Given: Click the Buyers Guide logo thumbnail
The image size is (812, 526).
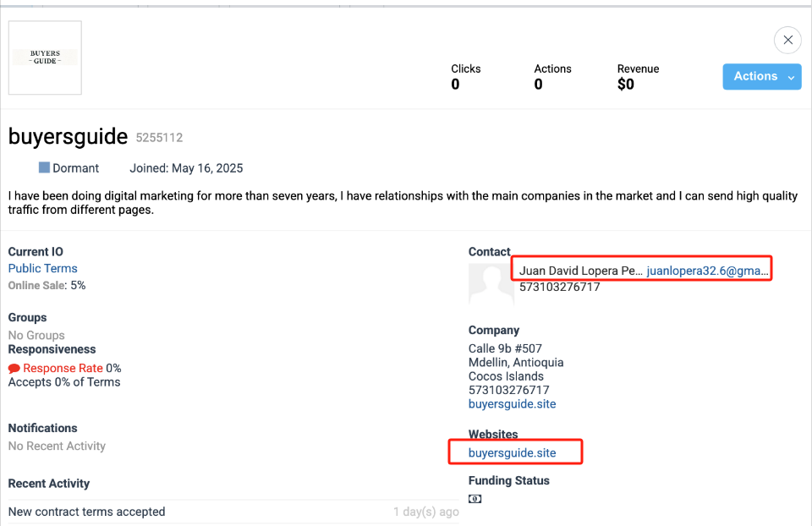Looking at the screenshot, I should pyautogui.click(x=45, y=58).
